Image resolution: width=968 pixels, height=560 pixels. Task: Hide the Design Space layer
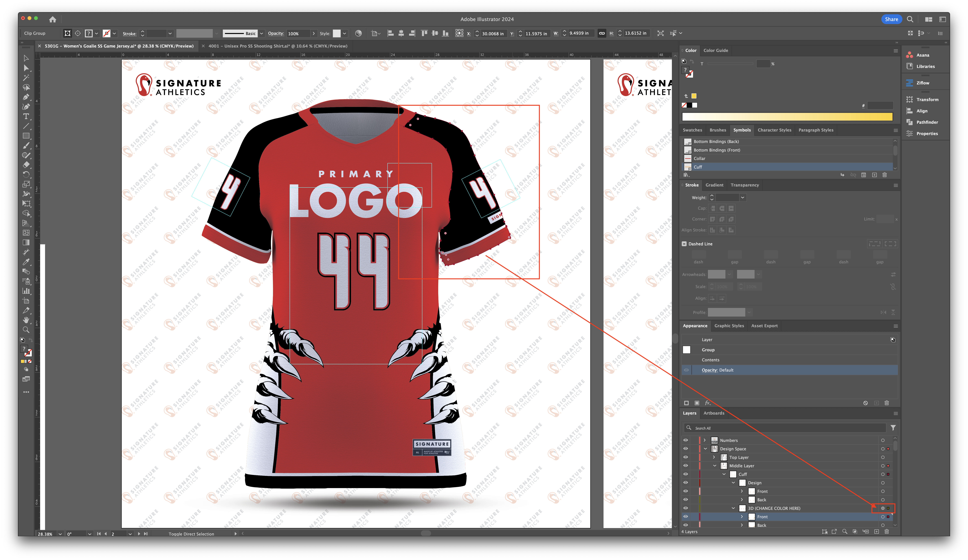tap(686, 449)
